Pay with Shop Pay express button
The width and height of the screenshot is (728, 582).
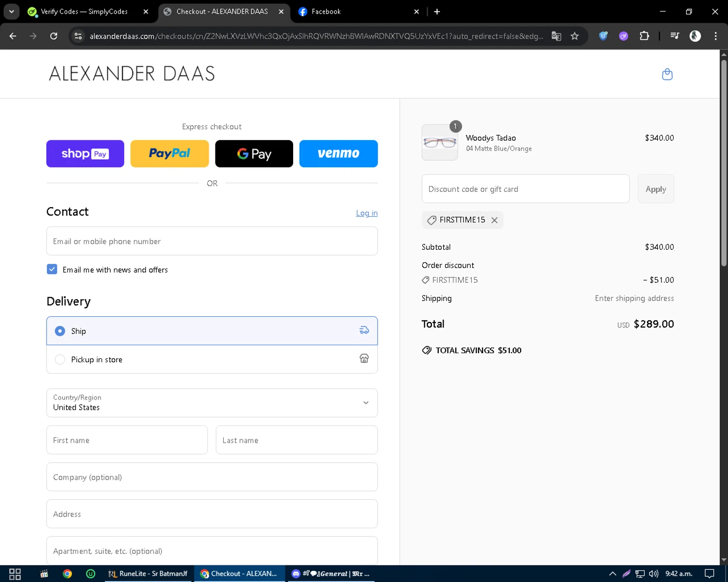85,154
